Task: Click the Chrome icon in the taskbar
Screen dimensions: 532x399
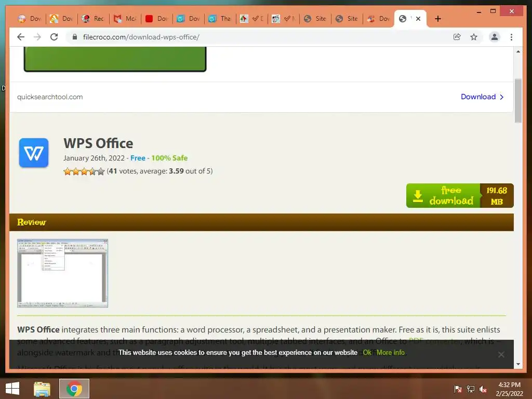Action: point(74,389)
